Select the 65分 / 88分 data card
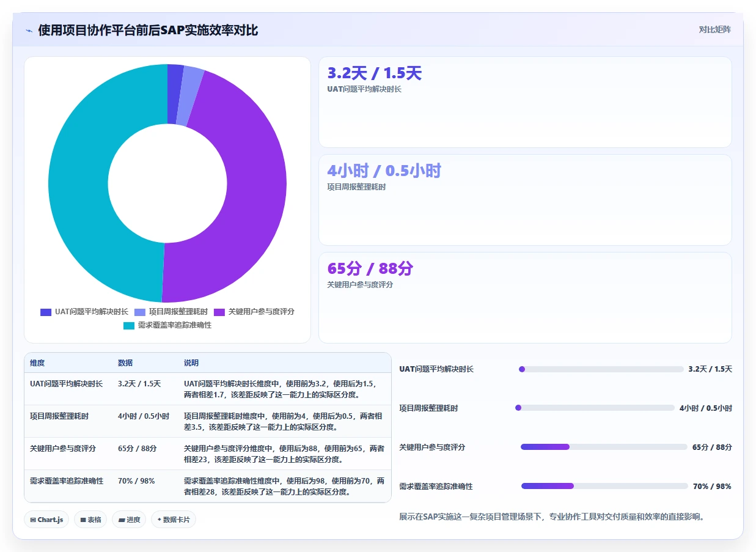This screenshot has width=756, height=552. [525, 298]
